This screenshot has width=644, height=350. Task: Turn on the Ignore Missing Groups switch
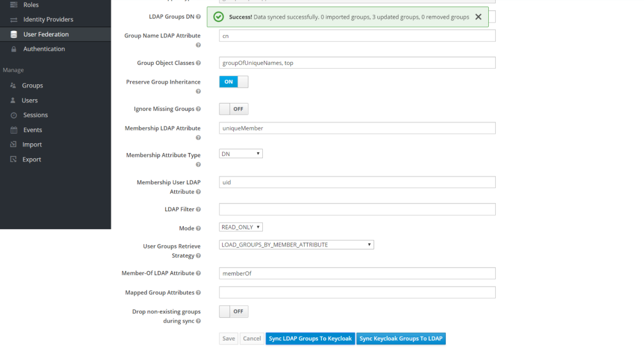[234, 109]
